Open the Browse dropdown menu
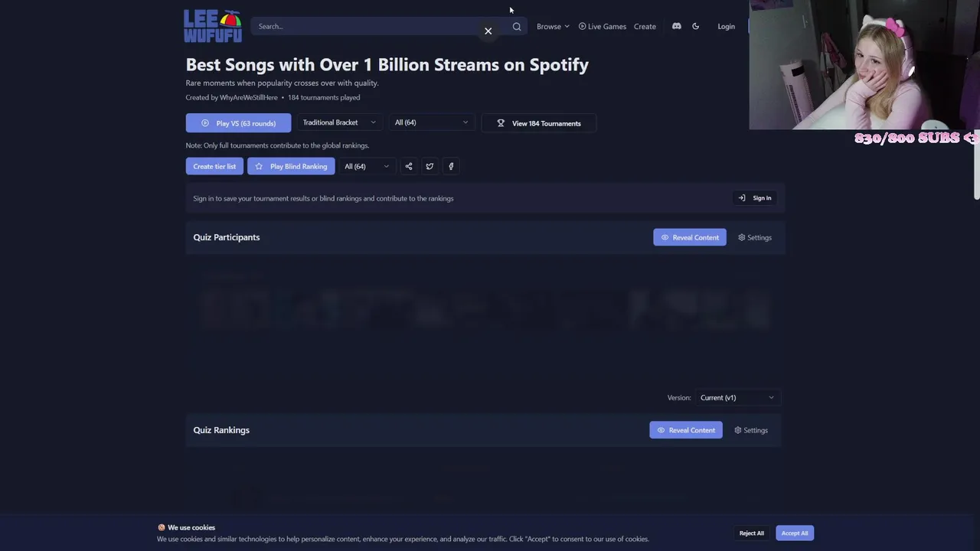The height and width of the screenshot is (551, 980). click(x=553, y=26)
